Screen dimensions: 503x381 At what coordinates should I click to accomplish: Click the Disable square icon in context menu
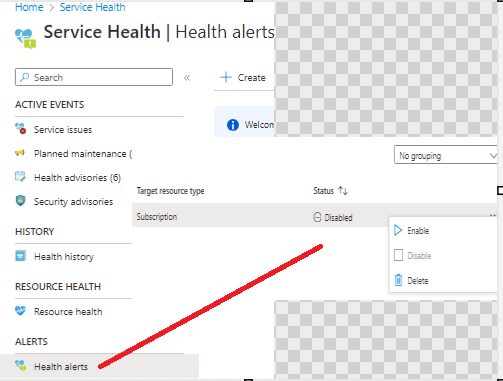[398, 255]
